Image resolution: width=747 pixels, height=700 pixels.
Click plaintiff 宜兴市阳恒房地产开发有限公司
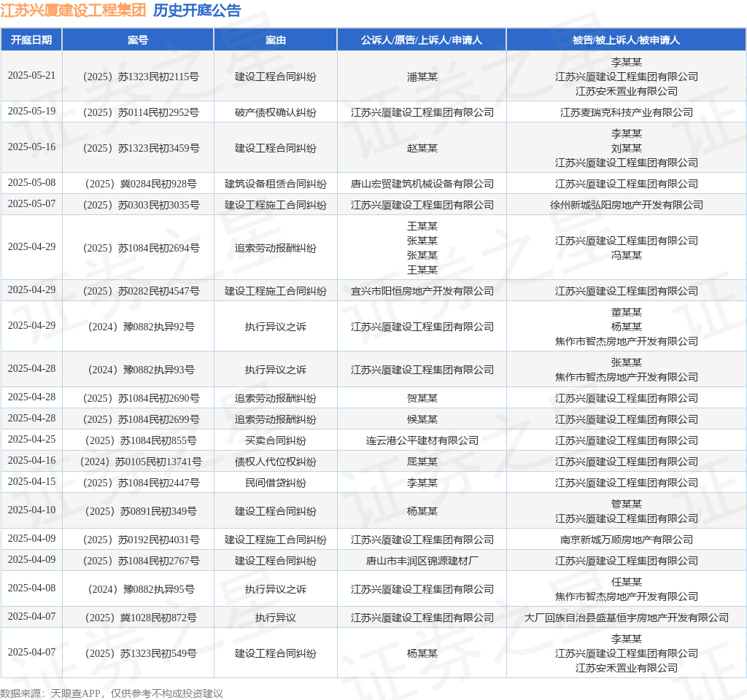(422, 291)
